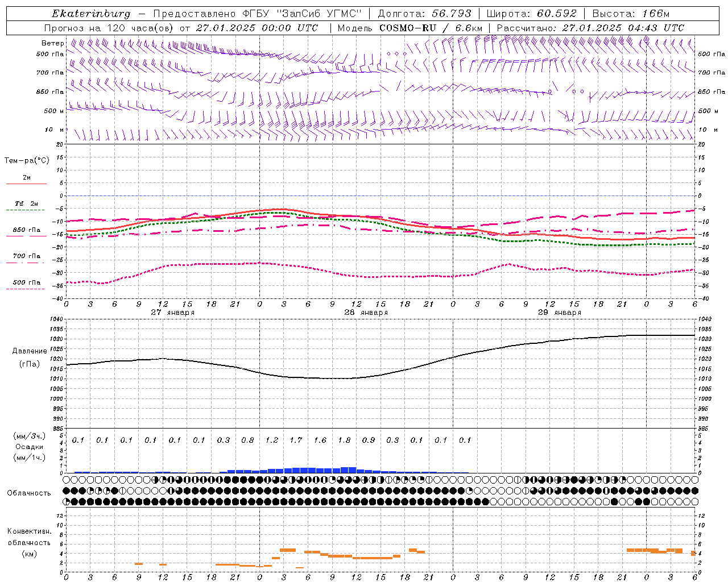Select the 1.6 precipitation value

click(x=320, y=440)
